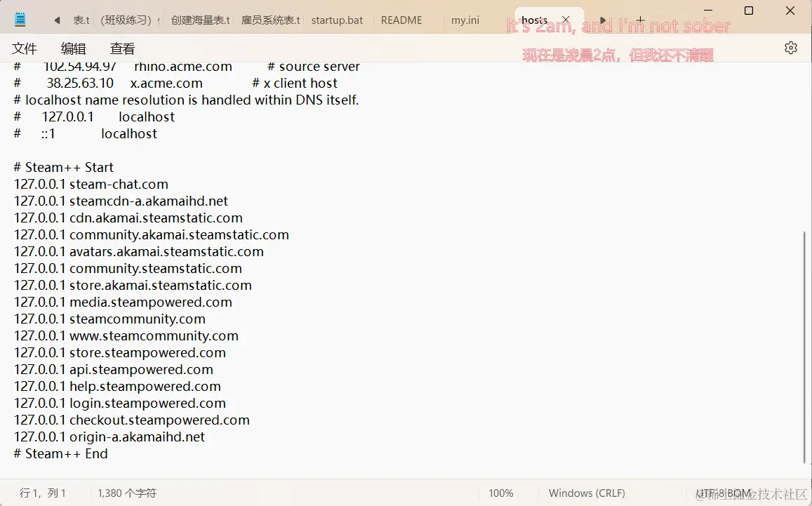Click the checkout.steampowered.com entry

point(131,420)
